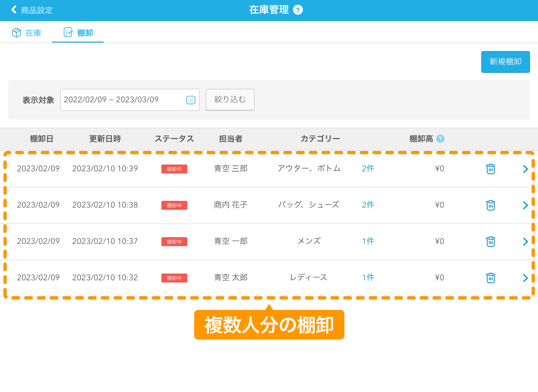The height and width of the screenshot is (392, 538).
Task: Select the name 青空 三郎
Action: tap(231, 169)
